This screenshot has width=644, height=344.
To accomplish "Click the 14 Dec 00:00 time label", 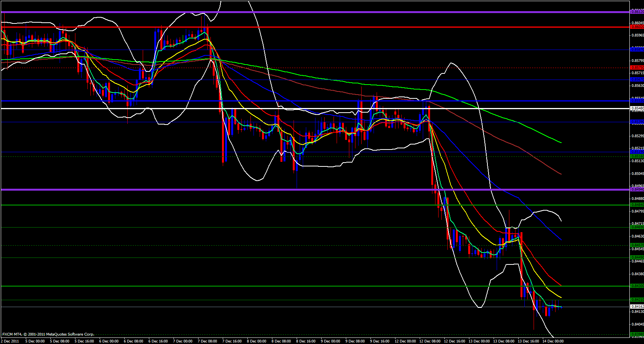I will pyautogui.click(x=553, y=341).
